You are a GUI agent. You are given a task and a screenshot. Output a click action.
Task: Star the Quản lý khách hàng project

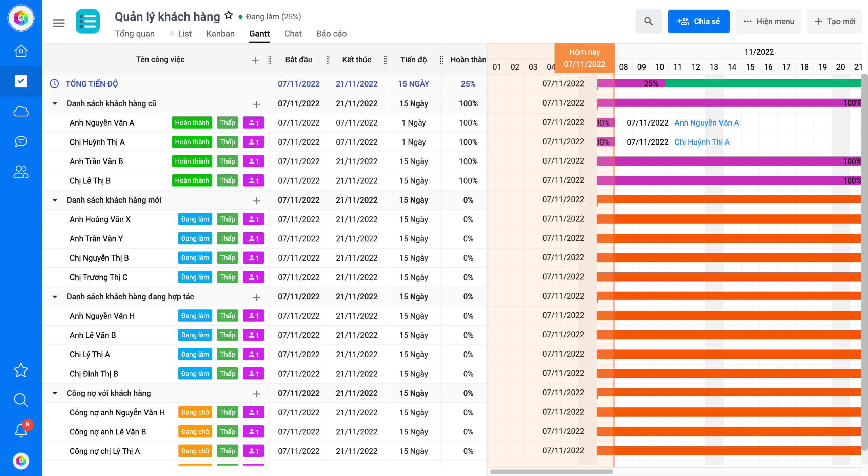[229, 15]
